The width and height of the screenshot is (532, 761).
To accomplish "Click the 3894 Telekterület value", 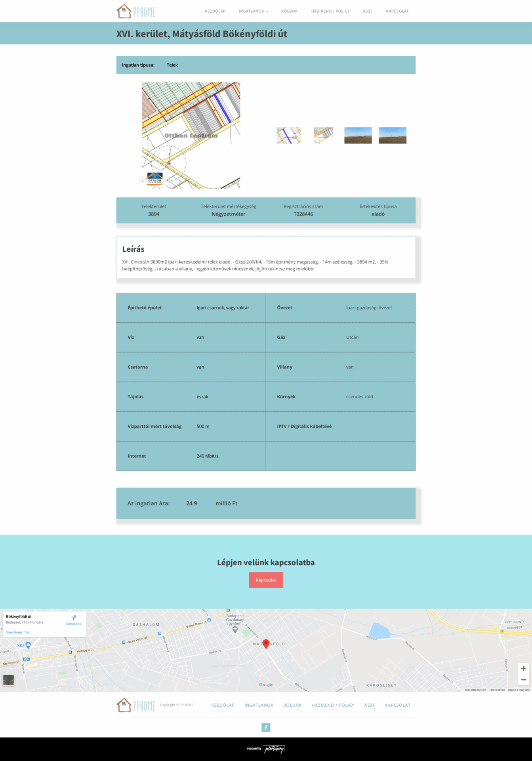I will 154,214.
